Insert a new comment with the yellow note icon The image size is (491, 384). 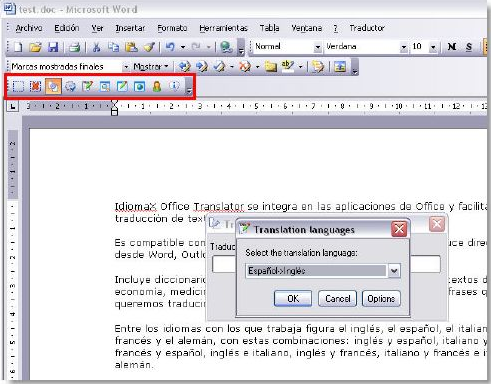[271, 67]
